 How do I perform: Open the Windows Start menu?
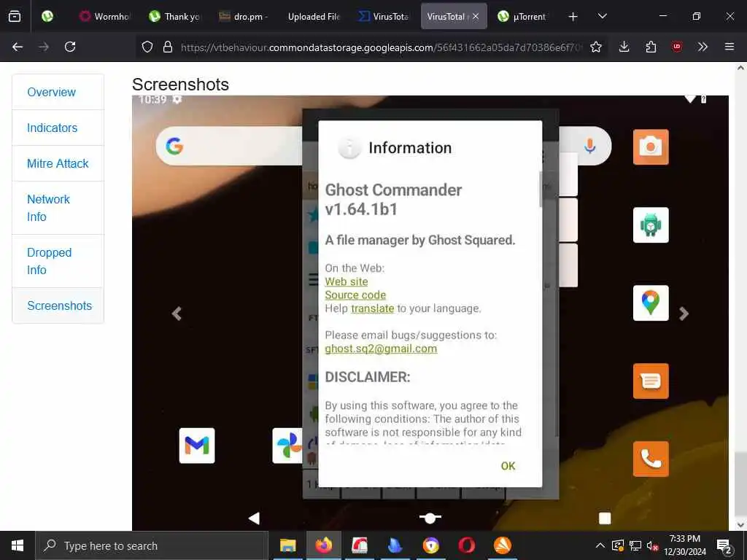tap(18, 545)
